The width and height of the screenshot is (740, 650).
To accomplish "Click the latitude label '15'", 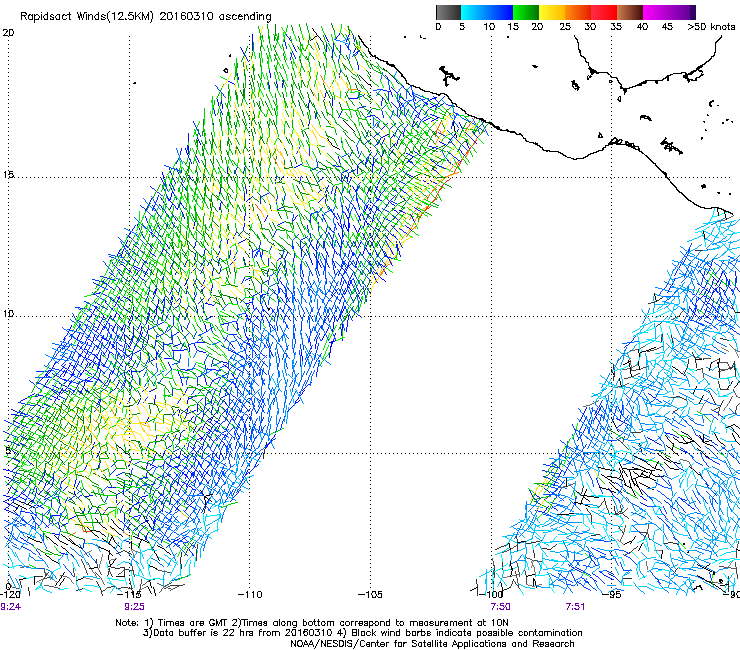I will click(x=8, y=175).
